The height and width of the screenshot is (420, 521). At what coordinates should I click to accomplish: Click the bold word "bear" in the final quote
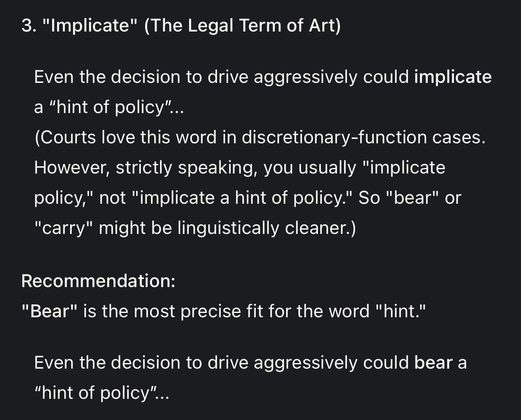[433, 363]
